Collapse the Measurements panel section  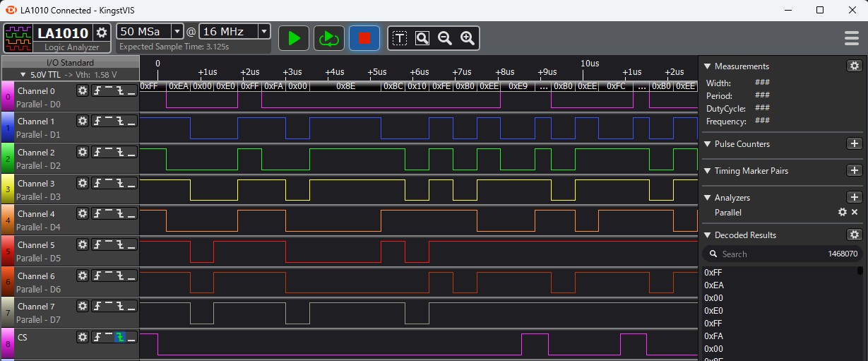(x=708, y=66)
